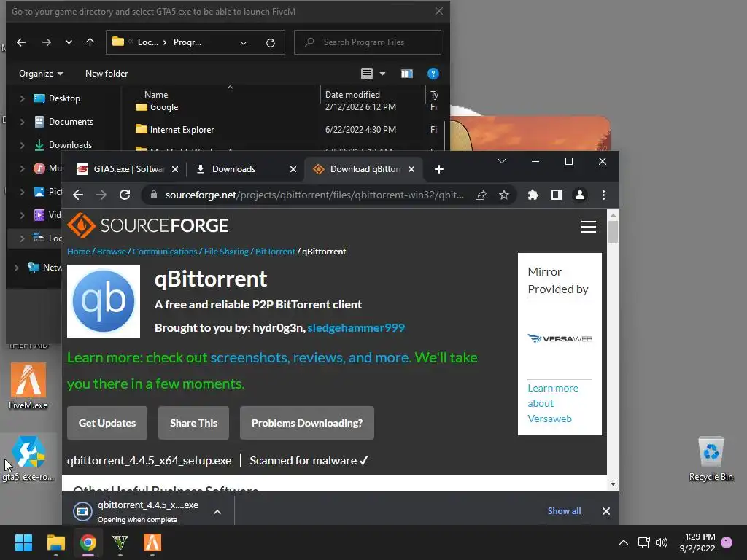Viewport: 747px width, 560px height.
Task: Follow the File Sharing breadcrumb link
Action: (x=226, y=252)
